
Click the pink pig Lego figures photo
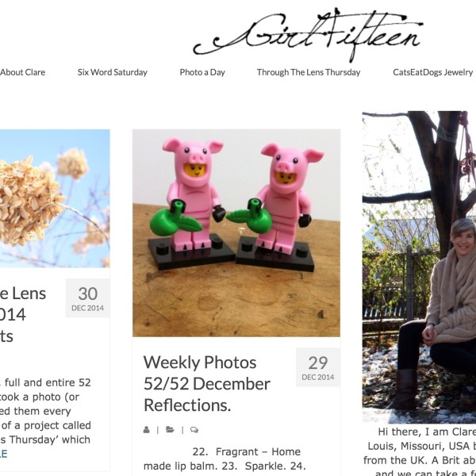[x=236, y=233]
